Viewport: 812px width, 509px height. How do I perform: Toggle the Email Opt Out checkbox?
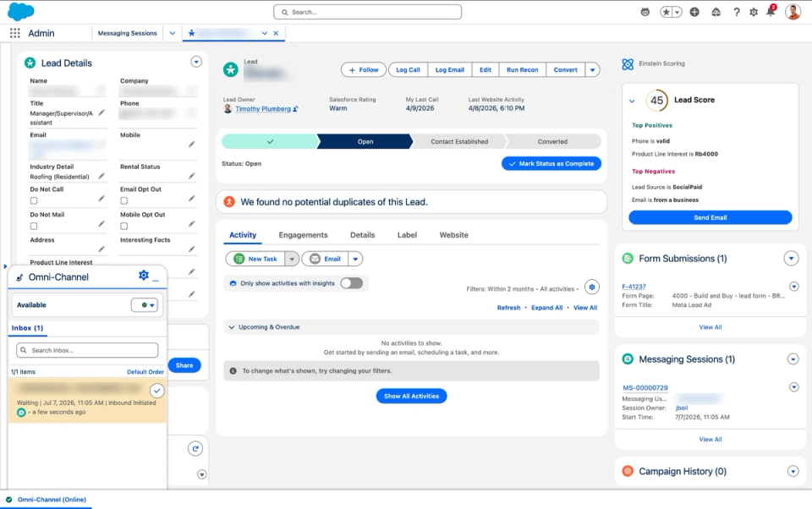[x=123, y=200]
